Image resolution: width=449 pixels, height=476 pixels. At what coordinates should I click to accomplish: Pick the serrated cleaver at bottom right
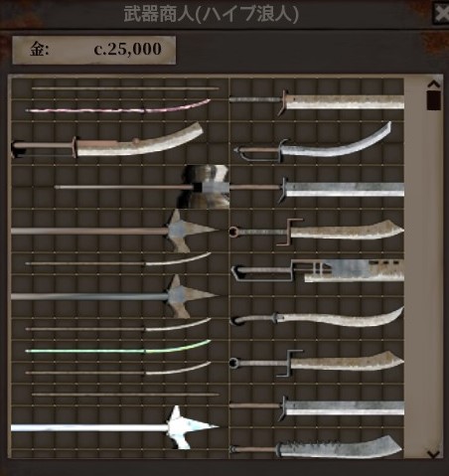click(x=316, y=446)
